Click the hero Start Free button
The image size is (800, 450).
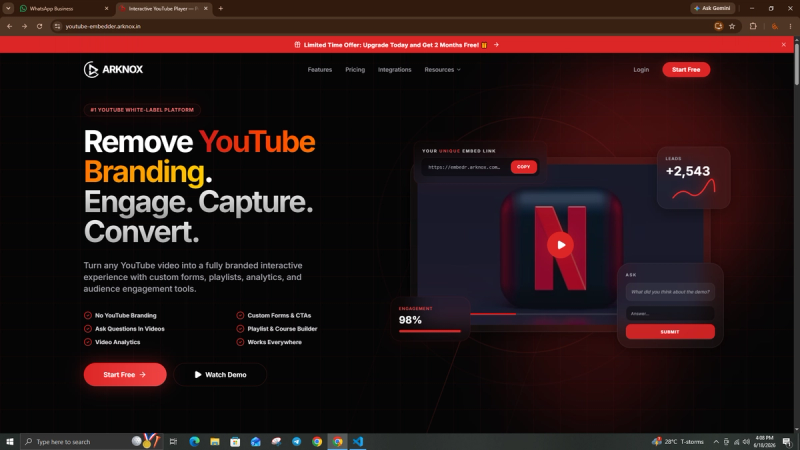click(x=125, y=374)
